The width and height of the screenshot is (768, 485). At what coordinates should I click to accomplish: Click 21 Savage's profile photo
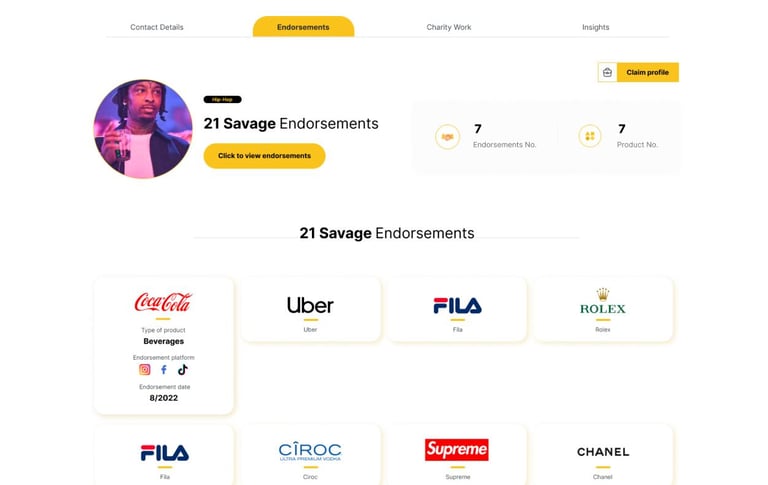coord(143,129)
